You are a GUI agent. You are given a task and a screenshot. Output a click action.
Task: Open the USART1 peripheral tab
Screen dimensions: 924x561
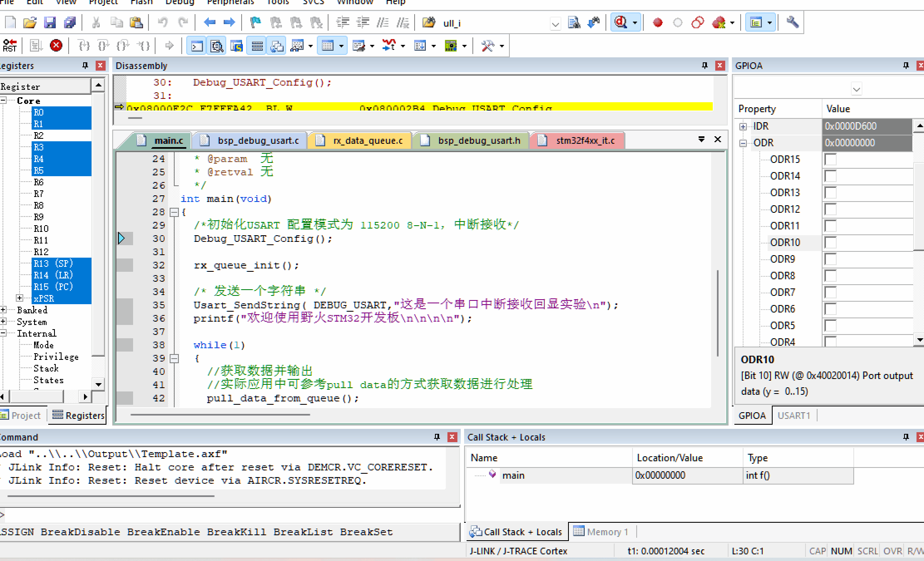(x=793, y=416)
